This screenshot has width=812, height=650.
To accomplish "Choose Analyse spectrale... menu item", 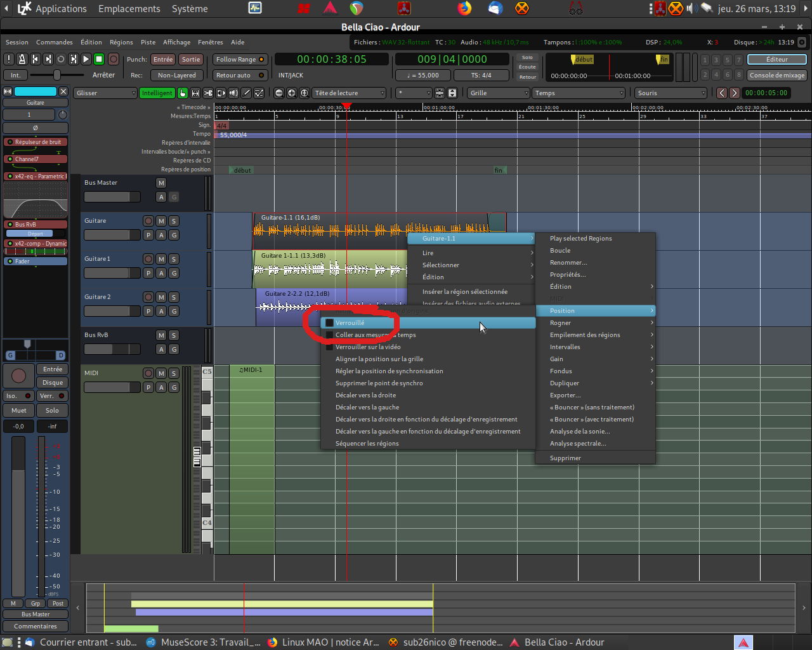I will 596,443.
